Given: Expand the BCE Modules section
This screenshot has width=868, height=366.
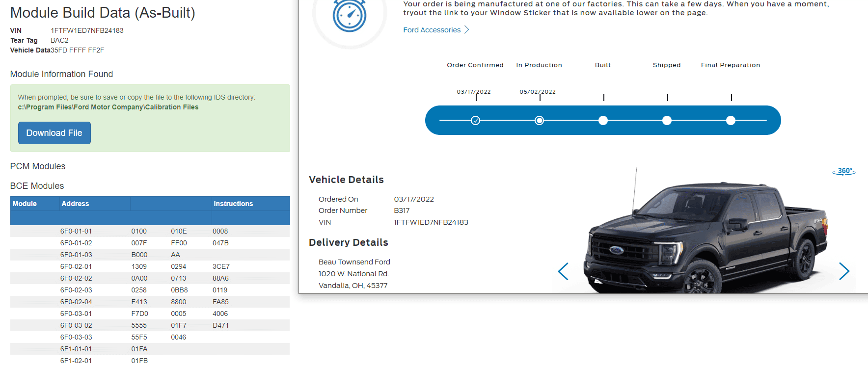Looking at the screenshot, I should [37, 186].
